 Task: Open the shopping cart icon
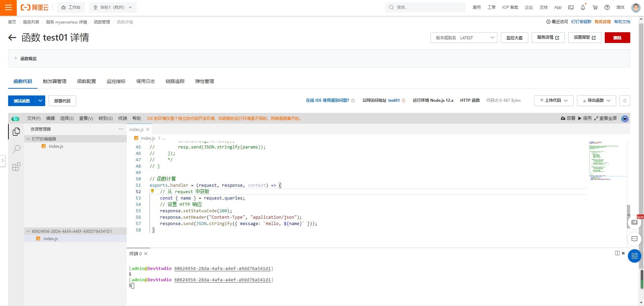[595, 7]
